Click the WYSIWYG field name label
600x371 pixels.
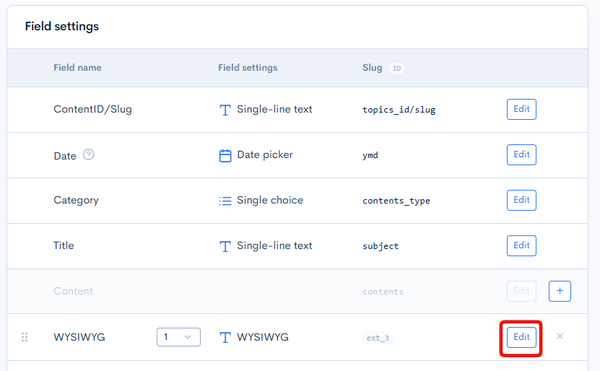pos(79,337)
